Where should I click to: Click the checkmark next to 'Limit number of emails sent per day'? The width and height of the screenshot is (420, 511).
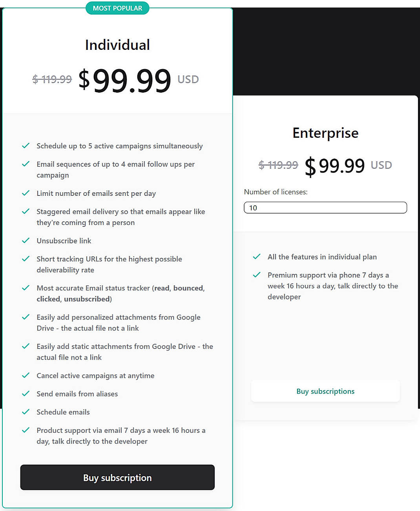click(x=26, y=193)
